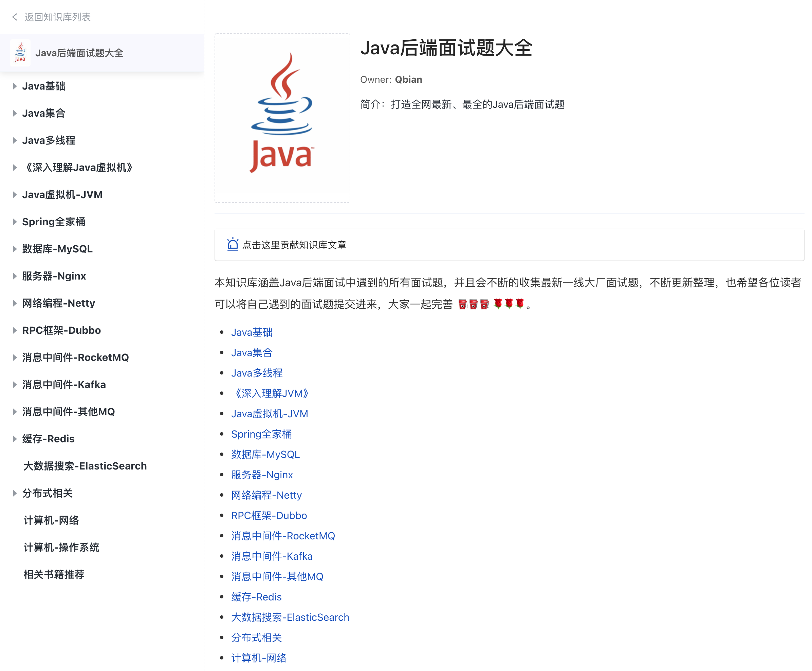
Task: Select Java虚拟机-JVM in the sidebar
Action: (x=62, y=195)
